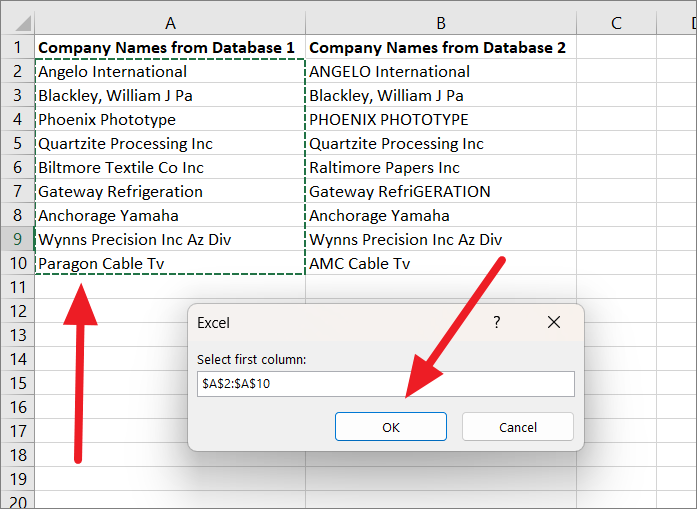The width and height of the screenshot is (697, 509).
Task: Close the Excel dialog with the X icon
Action: (x=554, y=322)
